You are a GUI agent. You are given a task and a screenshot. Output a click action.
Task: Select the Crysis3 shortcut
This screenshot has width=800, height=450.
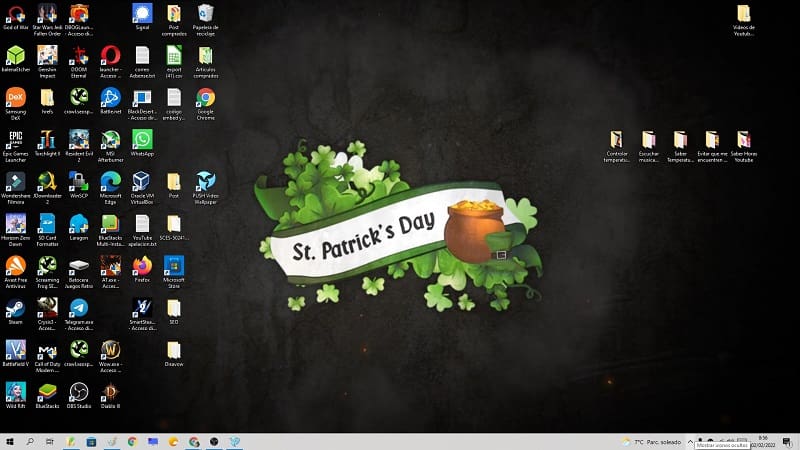pos(47,314)
